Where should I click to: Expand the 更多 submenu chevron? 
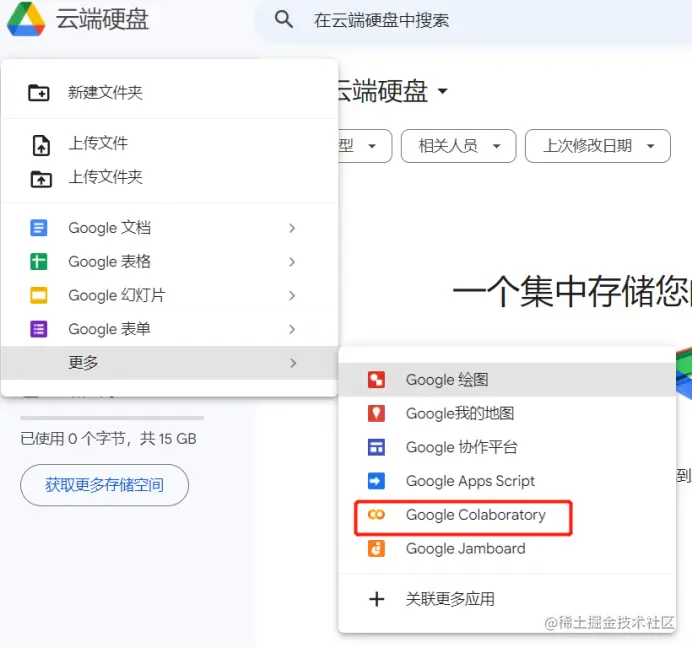(293, 363)
